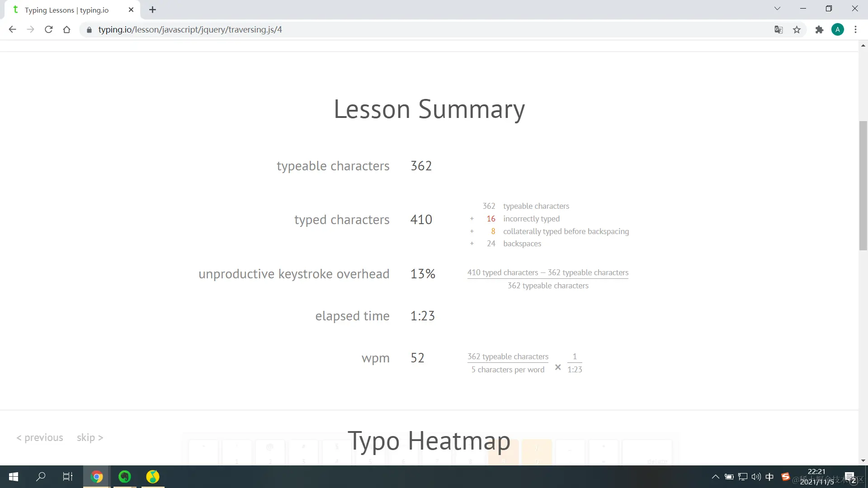Reload the typing.io page
The image size is (868, 488).
point(48,30)
